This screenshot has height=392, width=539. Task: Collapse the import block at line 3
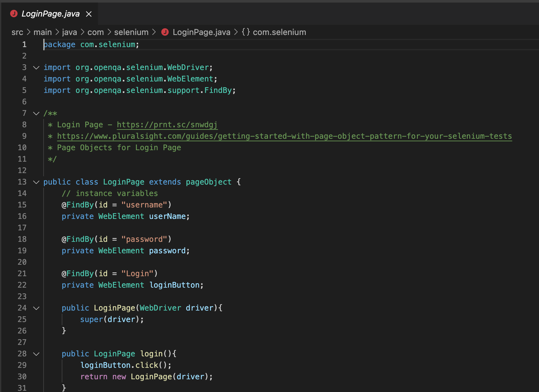click(36, 67)
